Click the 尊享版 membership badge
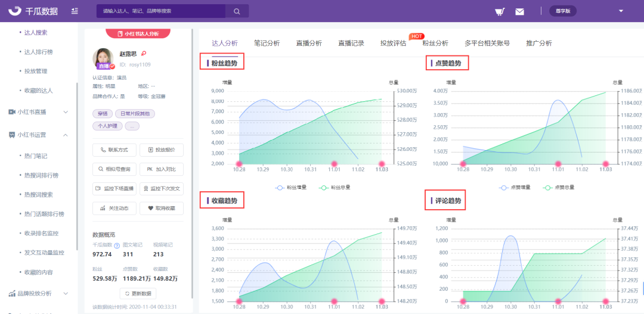 (563, 11)
